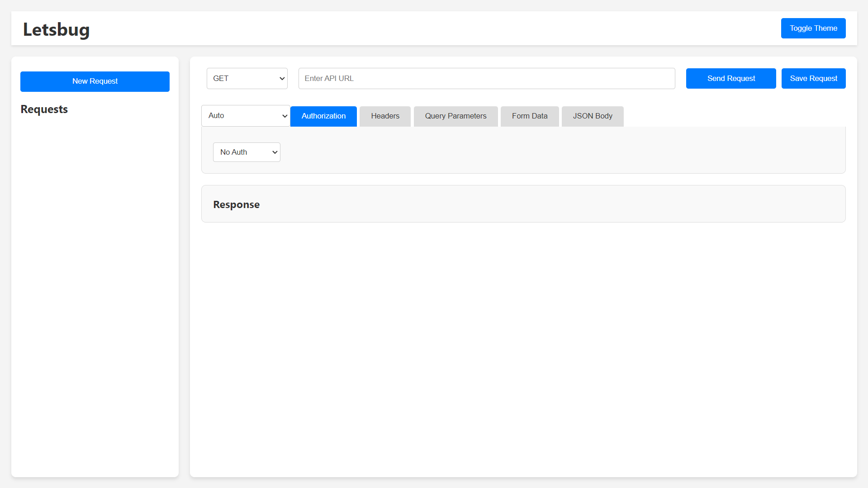Screen dimensions: 868x488
Task: Click the Letsbug app title
Action: click(x=57, y=29)
